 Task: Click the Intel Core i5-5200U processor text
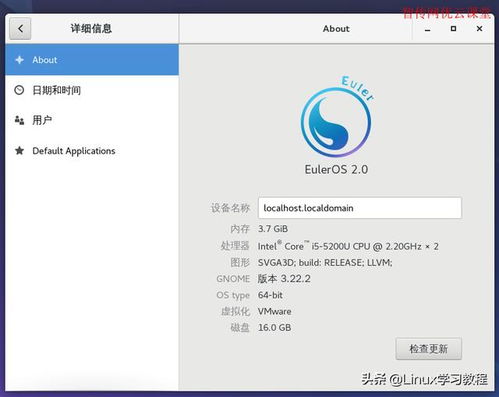click(348, 246)
